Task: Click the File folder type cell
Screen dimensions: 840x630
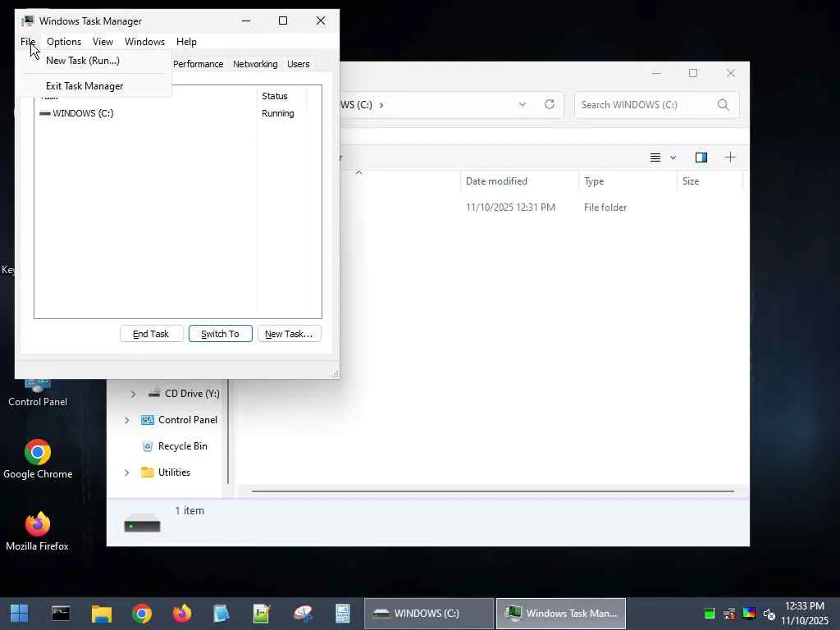Action: pos(605,208)
